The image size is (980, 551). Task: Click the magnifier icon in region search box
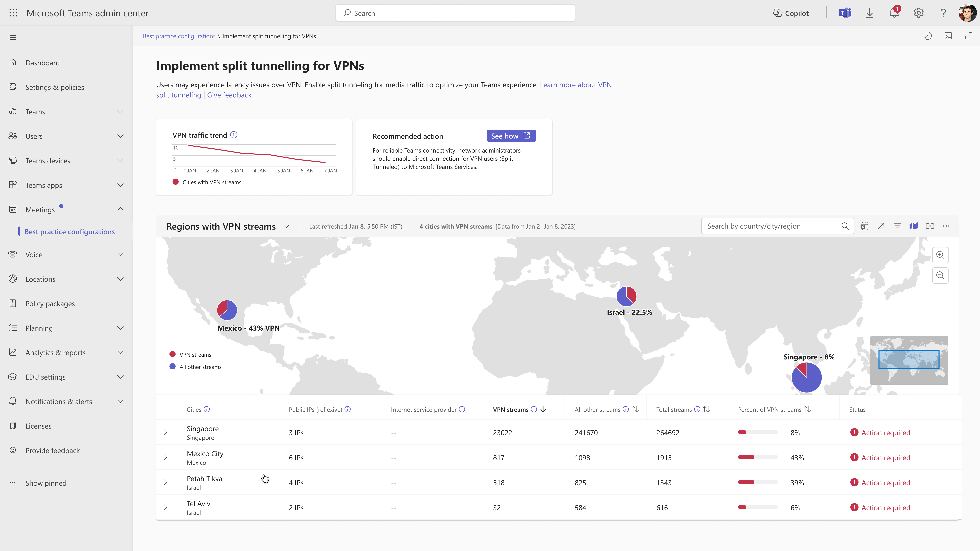(x=845, y=226)
